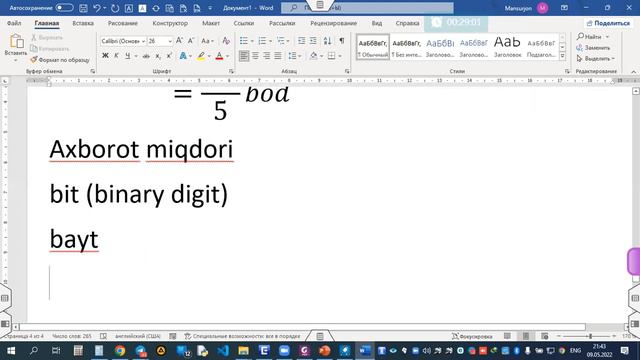Open the Вид tab
Screen dimensions: 640x360
(377, 23)
